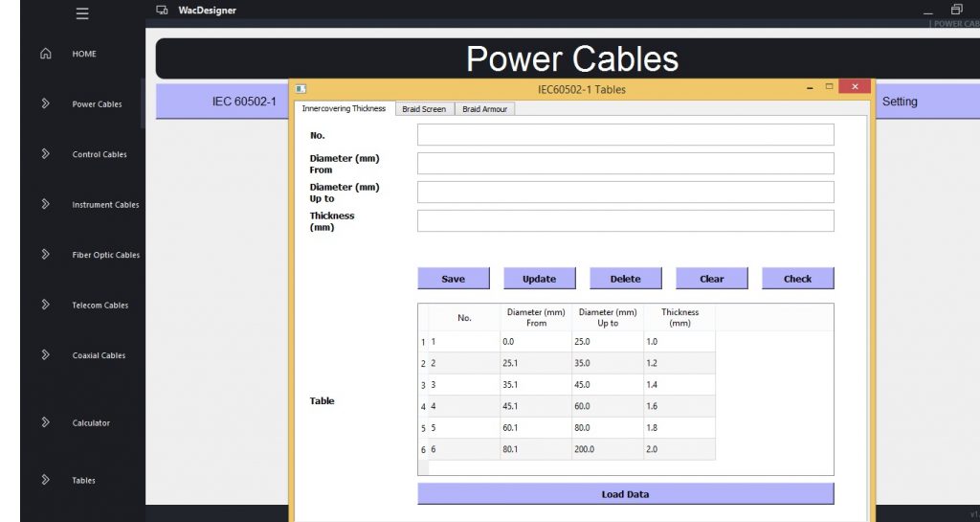Switch to the Braid Armour tab
Screen dimensions: 980x522
pos(484,109)
